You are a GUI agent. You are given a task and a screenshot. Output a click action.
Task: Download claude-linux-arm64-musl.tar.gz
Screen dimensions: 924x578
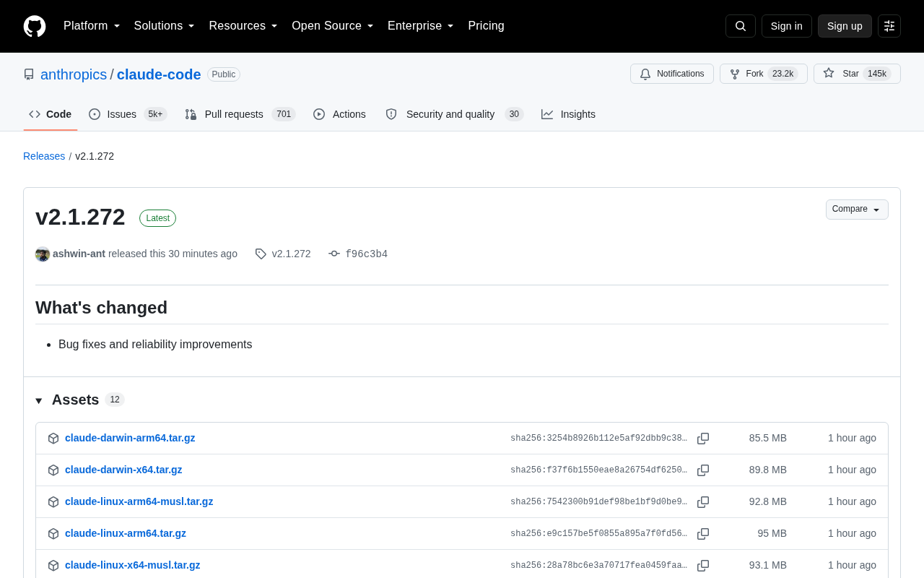139,501
